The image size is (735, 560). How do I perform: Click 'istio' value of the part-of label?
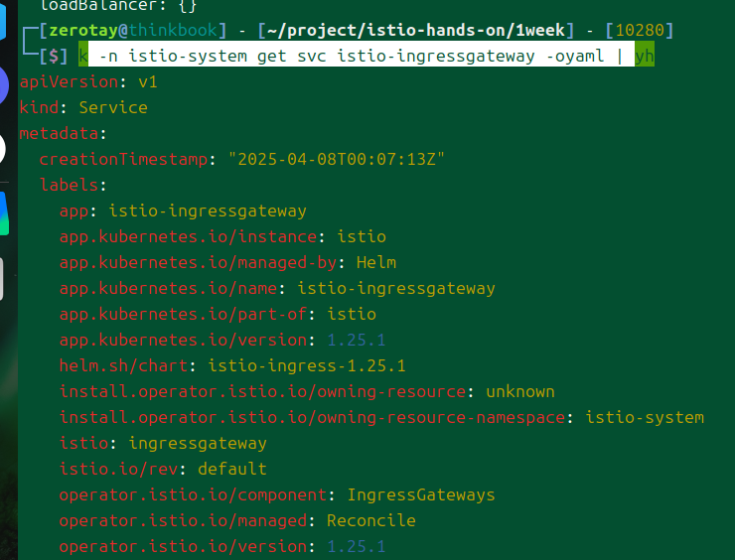pyautogui.click(x=352, y=314)
